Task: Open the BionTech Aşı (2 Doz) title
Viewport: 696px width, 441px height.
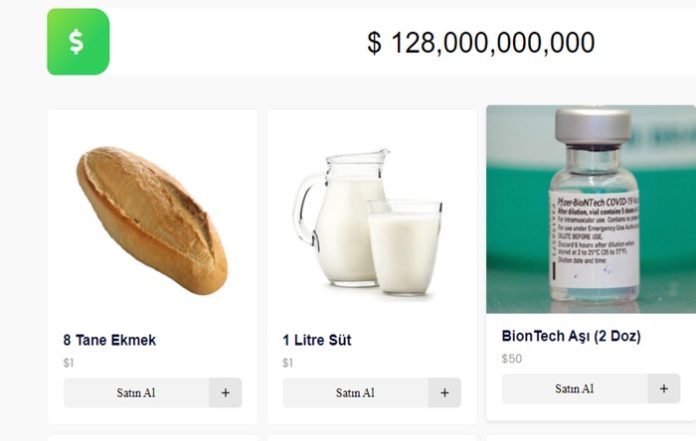Action: click(x=571, y=336)
